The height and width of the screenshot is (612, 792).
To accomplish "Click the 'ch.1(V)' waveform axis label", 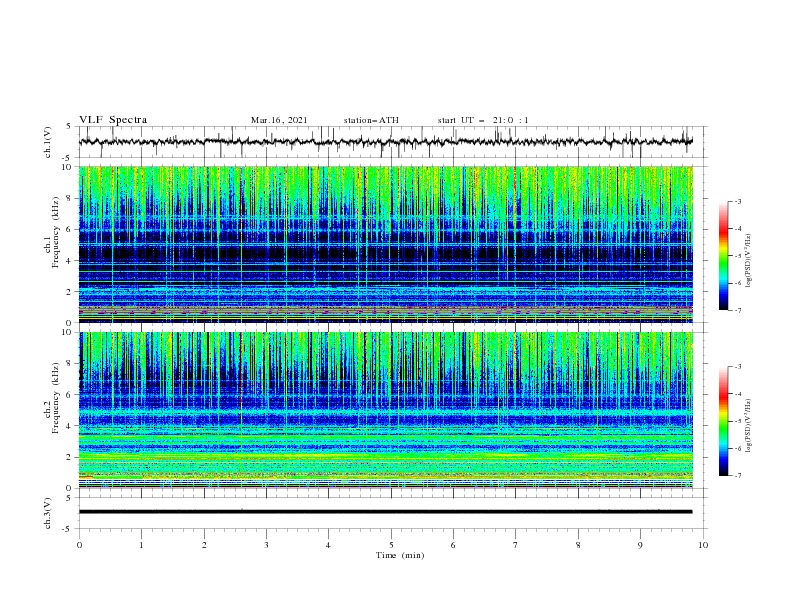I will pyautogui.click(x=48, y=142).
